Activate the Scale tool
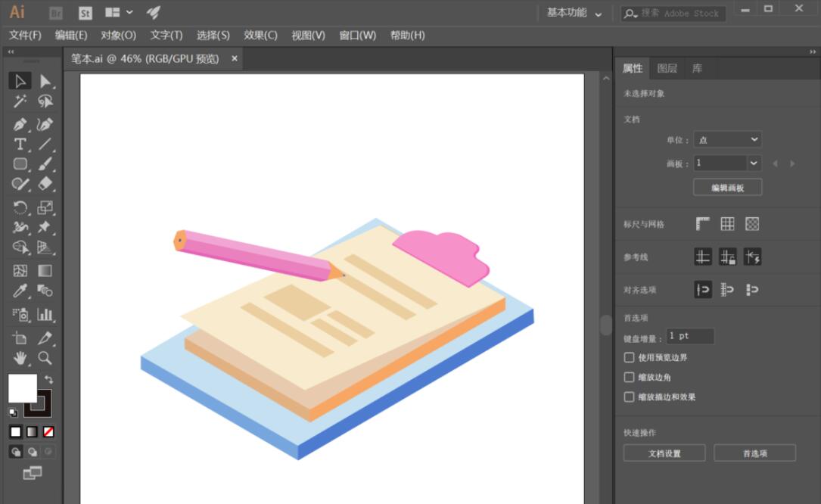The image size is (821, 504). (x=45, y=207)
